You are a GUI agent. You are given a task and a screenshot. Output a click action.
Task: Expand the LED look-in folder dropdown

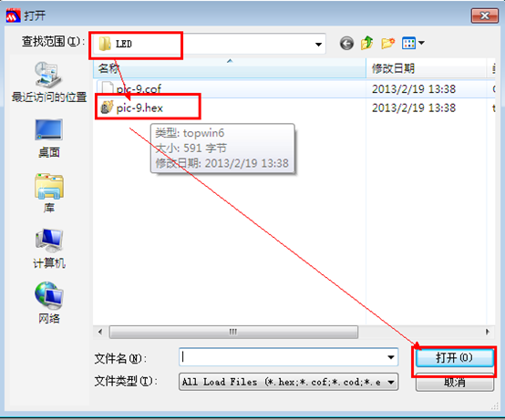(318, 44)
